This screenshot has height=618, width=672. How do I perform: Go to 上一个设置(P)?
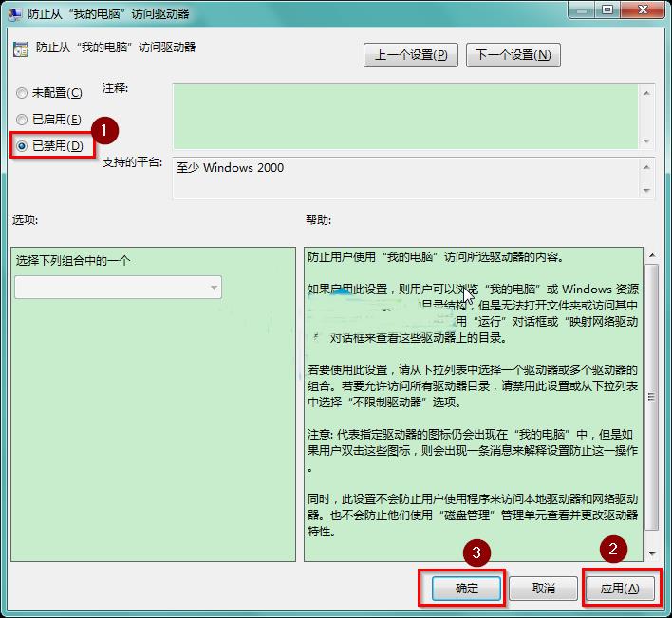click(411, 55)
